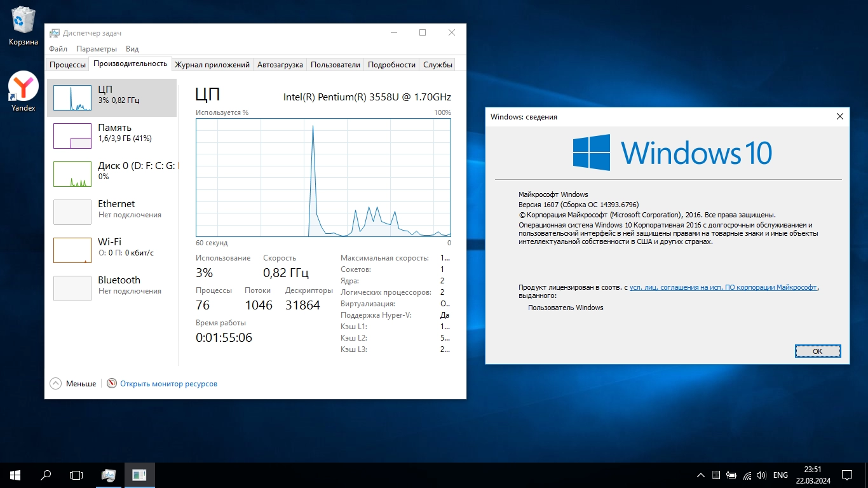Select the Bluetooth item in the sidebar
This screenshot has height=488, width=868.
pos(112,288)
